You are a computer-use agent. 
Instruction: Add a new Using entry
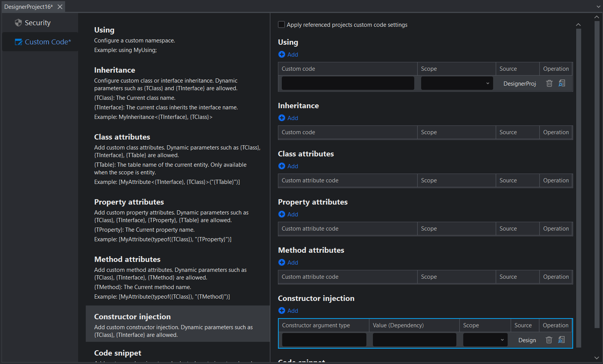(288, 54)
